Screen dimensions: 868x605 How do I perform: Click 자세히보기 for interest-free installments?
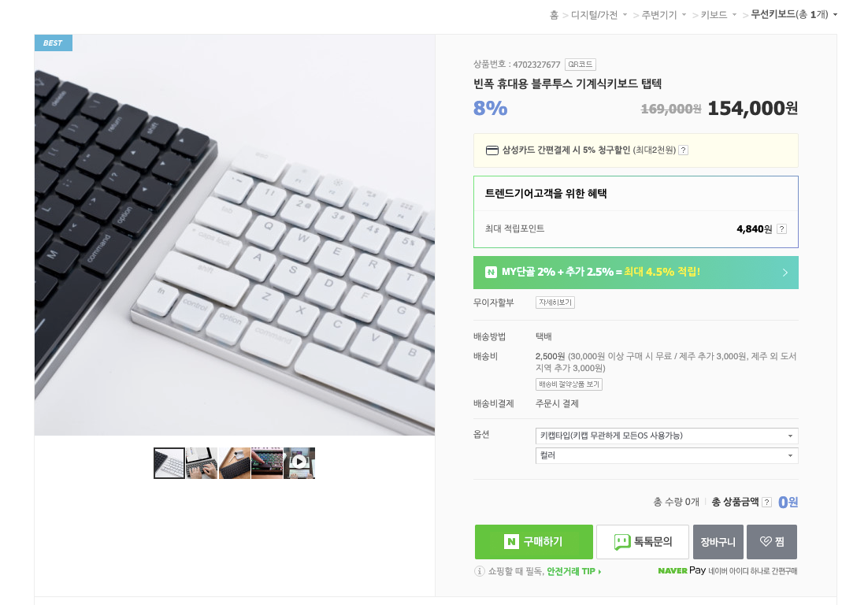coord(555,302)
